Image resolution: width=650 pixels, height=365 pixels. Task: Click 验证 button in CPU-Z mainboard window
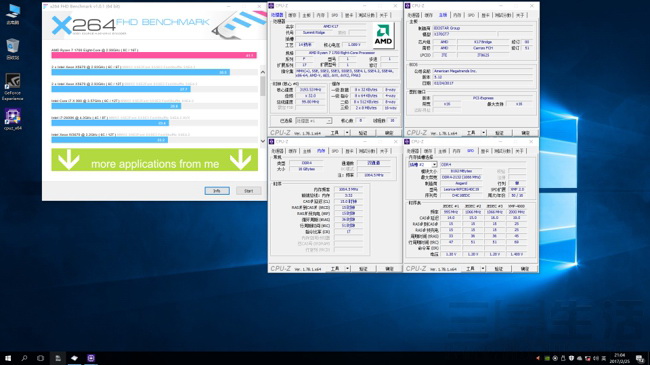click(x=499, y=133)
